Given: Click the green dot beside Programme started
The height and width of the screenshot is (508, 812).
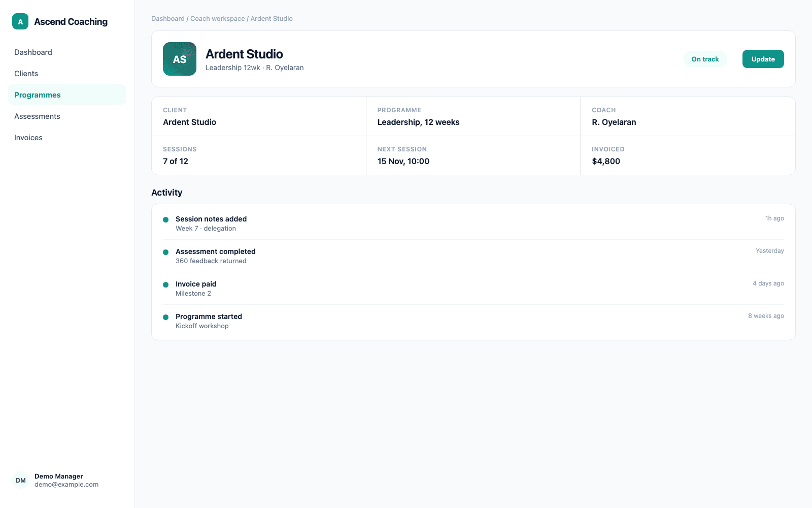Looking at the screenshot, I should [165, 317].
